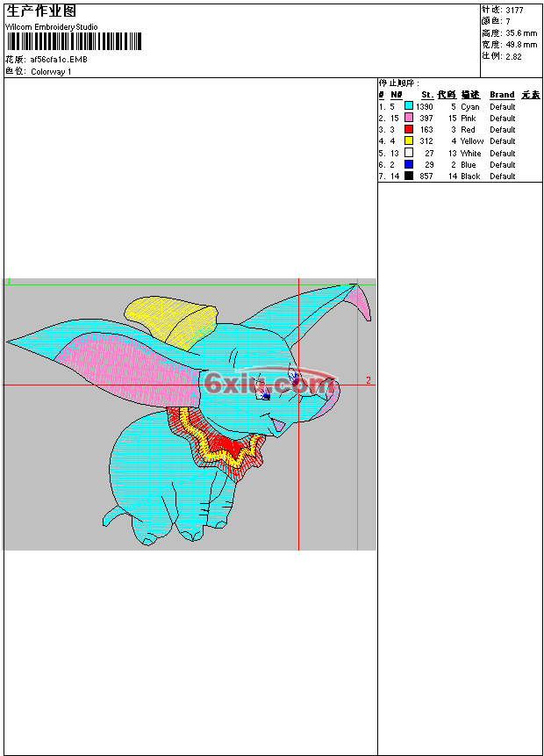Click the 代码 column header
This screenshot has width=544, height=756.
pos(447,95)
